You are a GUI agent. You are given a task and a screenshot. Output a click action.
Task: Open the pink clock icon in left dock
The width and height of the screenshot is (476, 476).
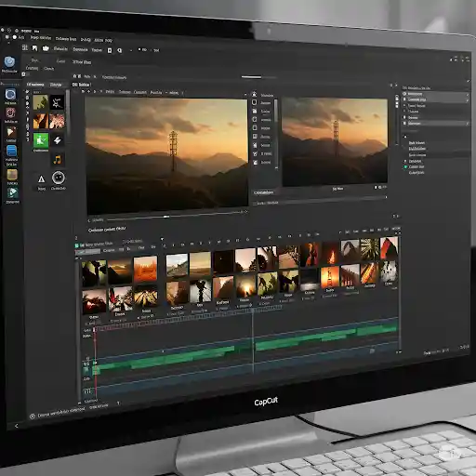tap(10, 112)
